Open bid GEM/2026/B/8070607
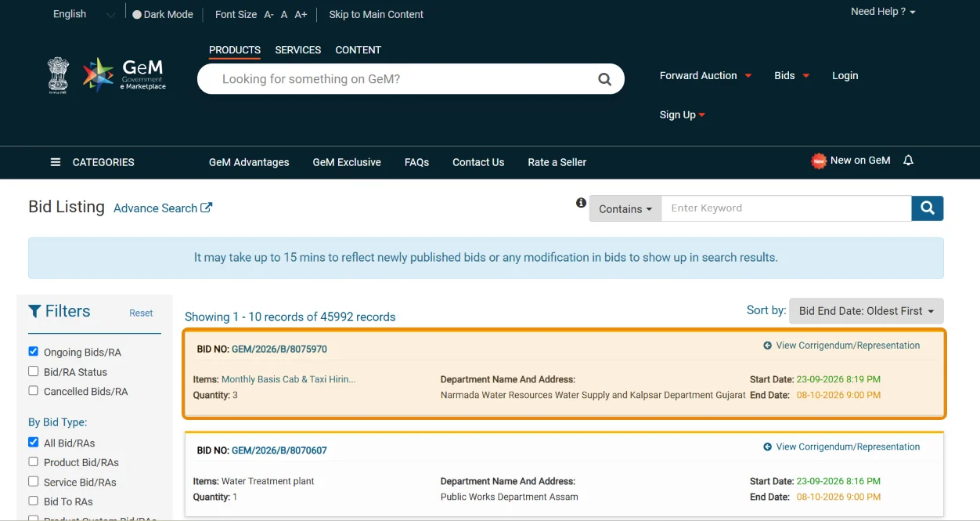Image resolution: width=980 pixels, height=521 pixels. click(279, 450)
